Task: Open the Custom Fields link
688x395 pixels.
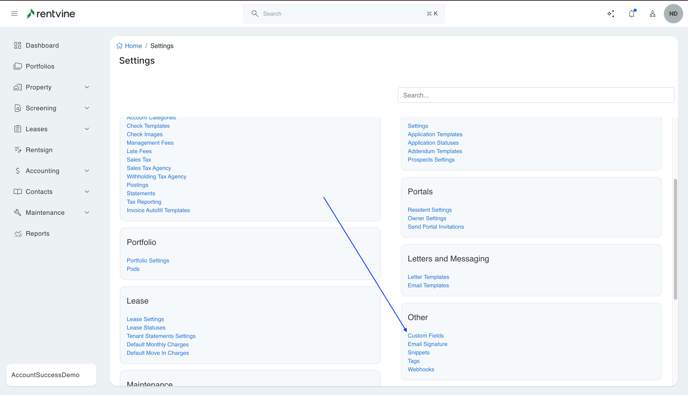Action: pos(426,336)
